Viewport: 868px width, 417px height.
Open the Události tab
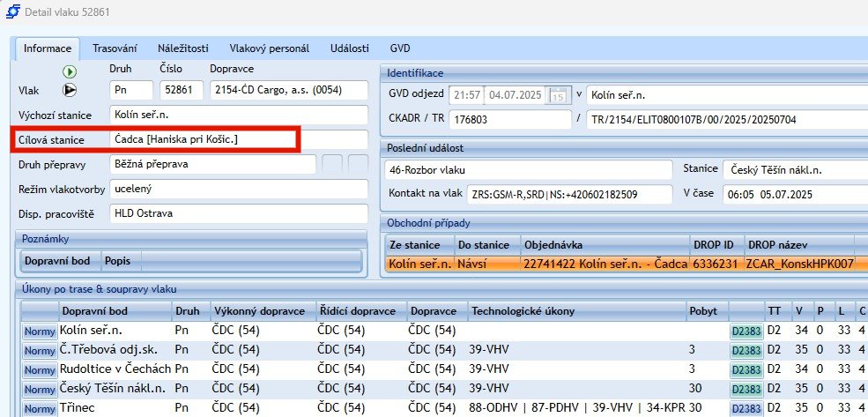350,48
